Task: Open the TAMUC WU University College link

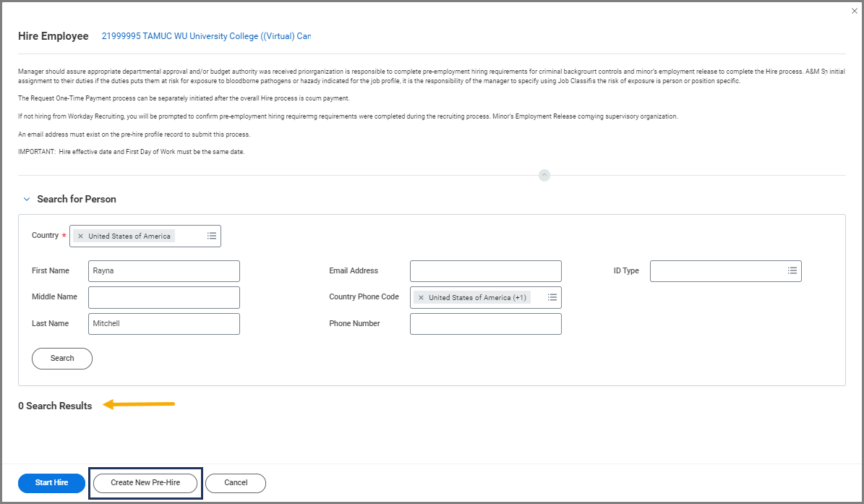Action: [206, 36]
